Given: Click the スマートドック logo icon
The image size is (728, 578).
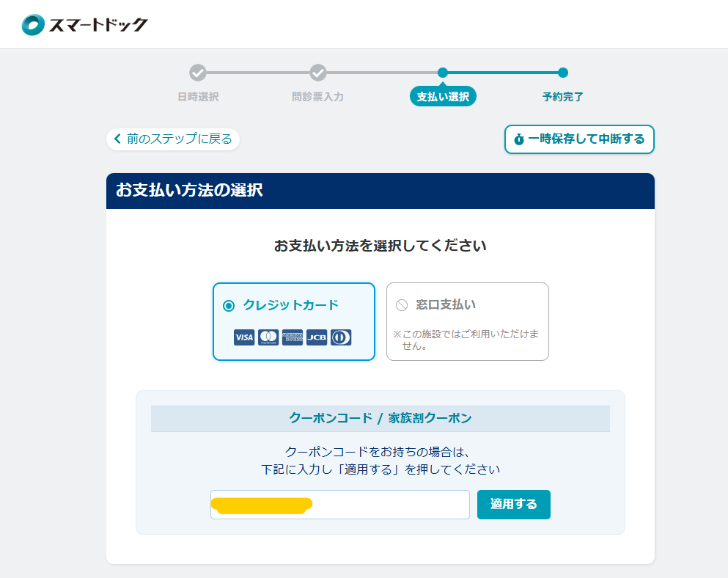Looking at the screenshot, I should [34, 25].
